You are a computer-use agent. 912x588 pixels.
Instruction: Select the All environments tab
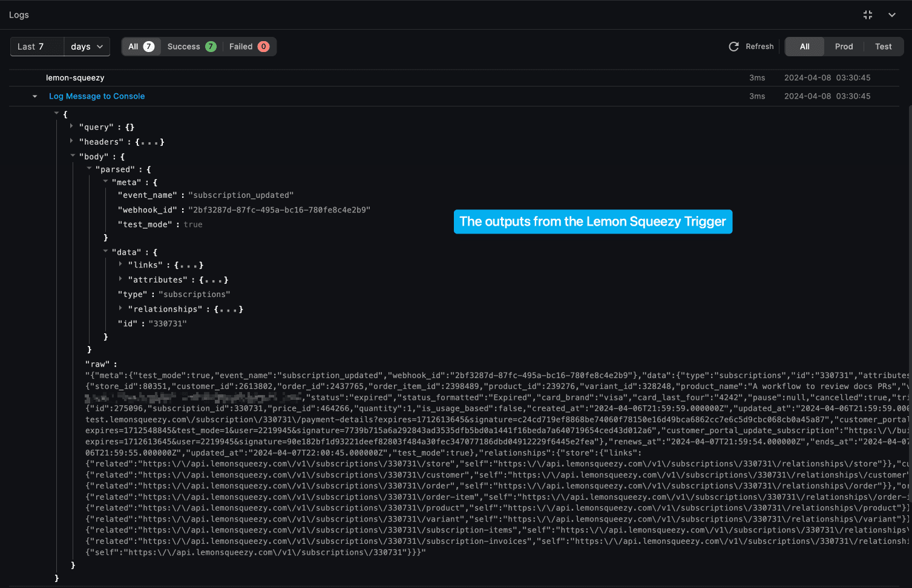(x=804, y=47)
